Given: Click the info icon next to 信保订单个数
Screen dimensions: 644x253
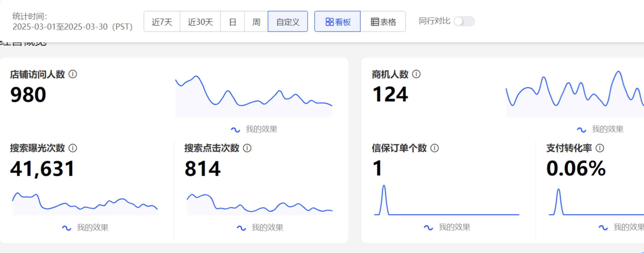Looking at the screenshot, I should click(x=435, y=148).
